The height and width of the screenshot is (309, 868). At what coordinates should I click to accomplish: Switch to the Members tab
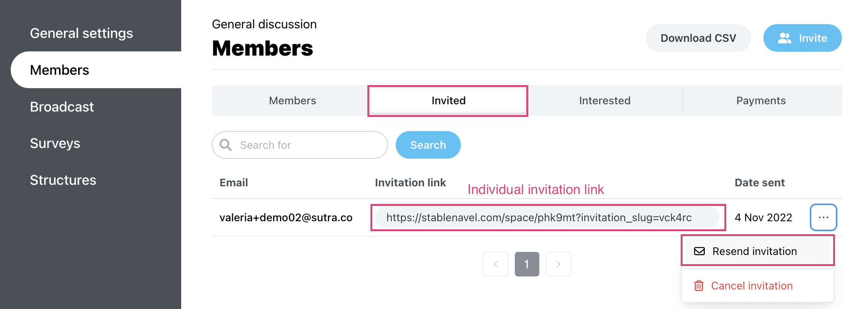293,100
